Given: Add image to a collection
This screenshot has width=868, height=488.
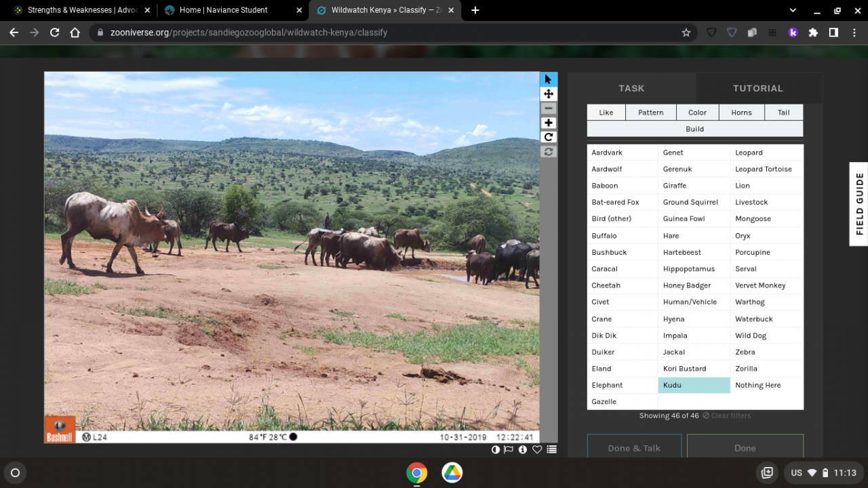Looking at the screenshot, I should (x=551, y=449).
